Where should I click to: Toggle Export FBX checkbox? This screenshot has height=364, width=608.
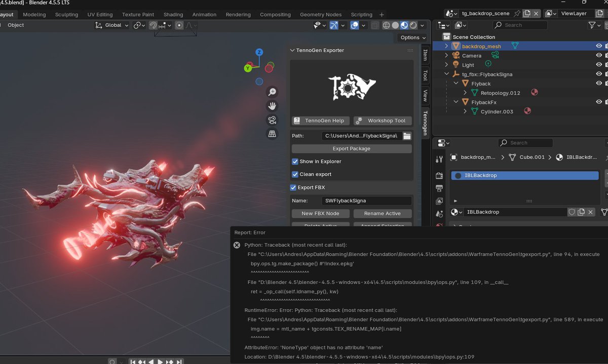coord(293,187)
